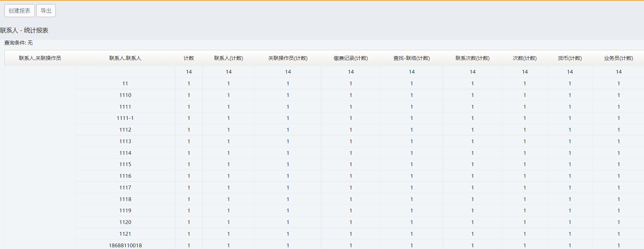Click the total 14 under 业务员(计数)
The height and width of the screenshot is (249, 644).
[618, 72]
